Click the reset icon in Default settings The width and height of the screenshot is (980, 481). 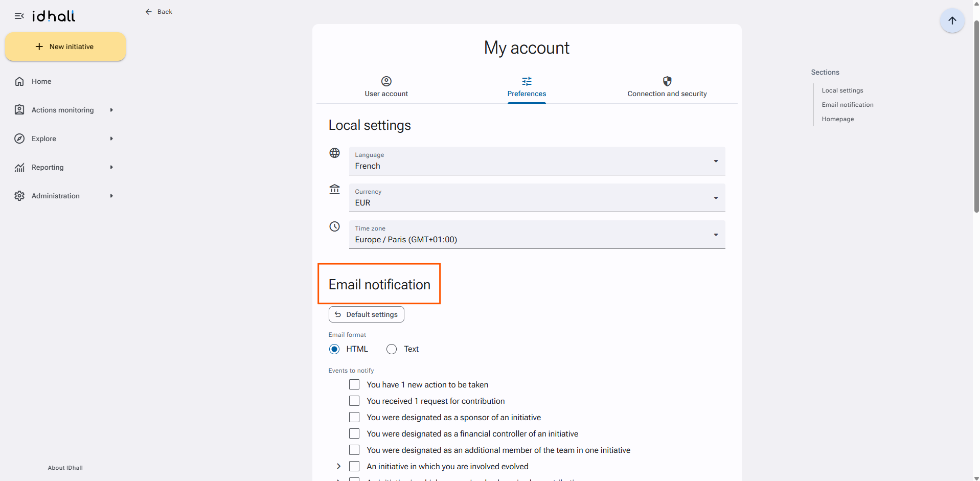338,314
